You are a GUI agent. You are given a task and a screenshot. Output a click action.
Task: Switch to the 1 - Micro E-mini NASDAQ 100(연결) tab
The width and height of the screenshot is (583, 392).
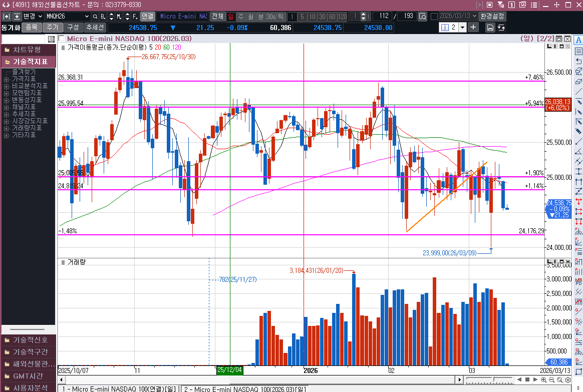[x=118, y=389]
